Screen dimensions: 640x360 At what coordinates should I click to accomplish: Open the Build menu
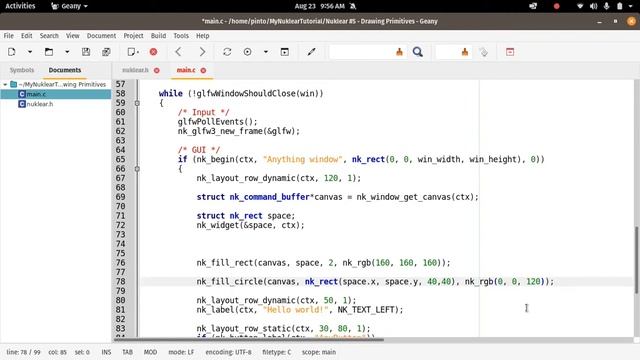pyautogui.click(x=158, y=36)
